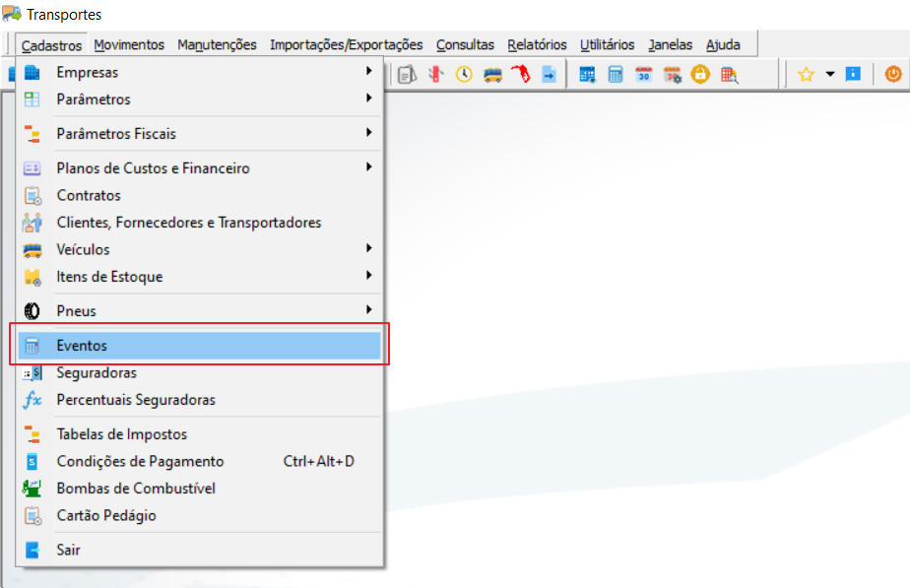The image size is (910, 588).
Task: Open the Janelas menu
Action: coord(671,44)
